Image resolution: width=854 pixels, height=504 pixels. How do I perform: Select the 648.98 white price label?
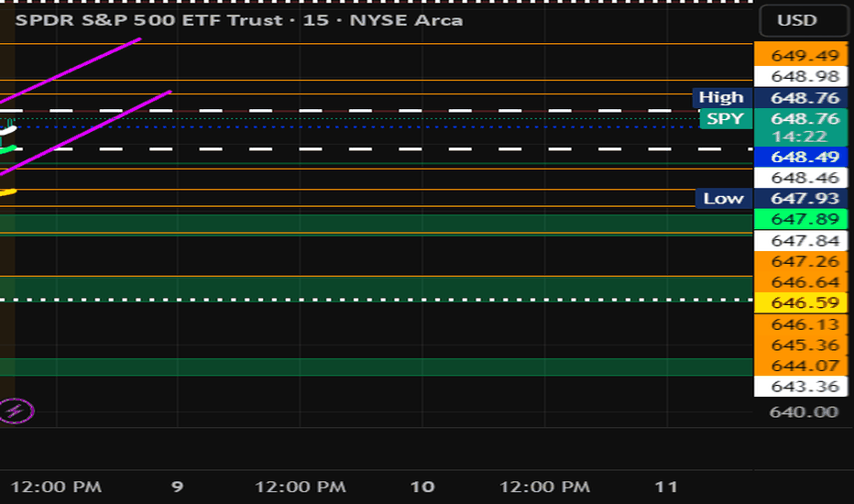(801, 76)
